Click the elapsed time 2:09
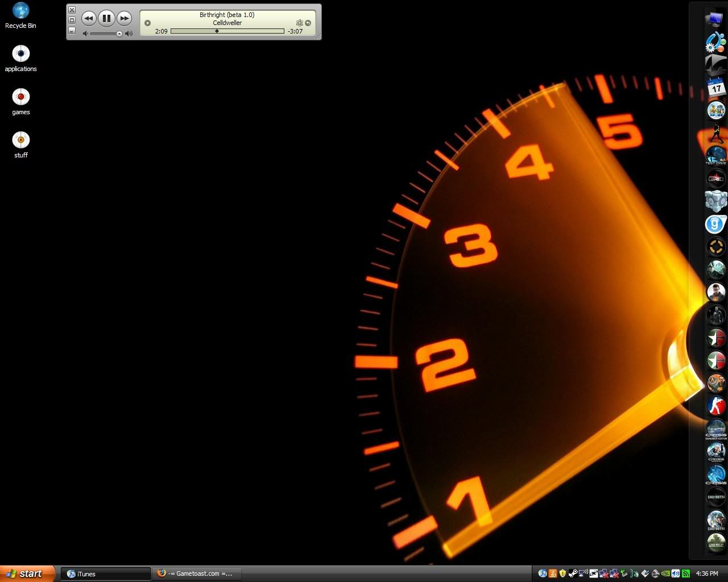This screenshot has width=728, height=582. [161, 31]
